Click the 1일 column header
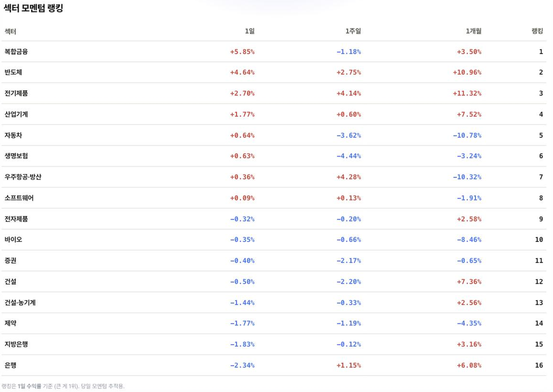553x392 pixels. (x=250, y=31)
